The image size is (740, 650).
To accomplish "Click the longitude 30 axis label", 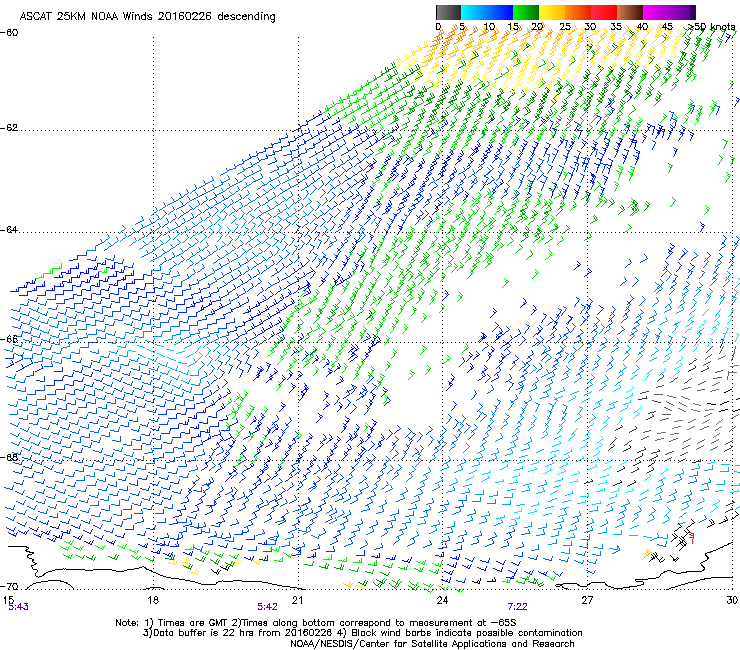I will [x=732, y=600].
